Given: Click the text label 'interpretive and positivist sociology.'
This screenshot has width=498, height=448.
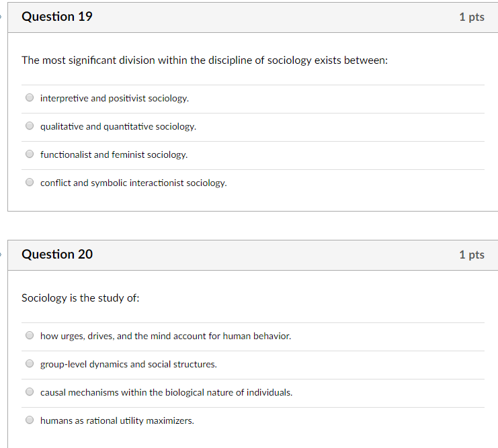Looking at the screenshot, I should pos(114,99).
